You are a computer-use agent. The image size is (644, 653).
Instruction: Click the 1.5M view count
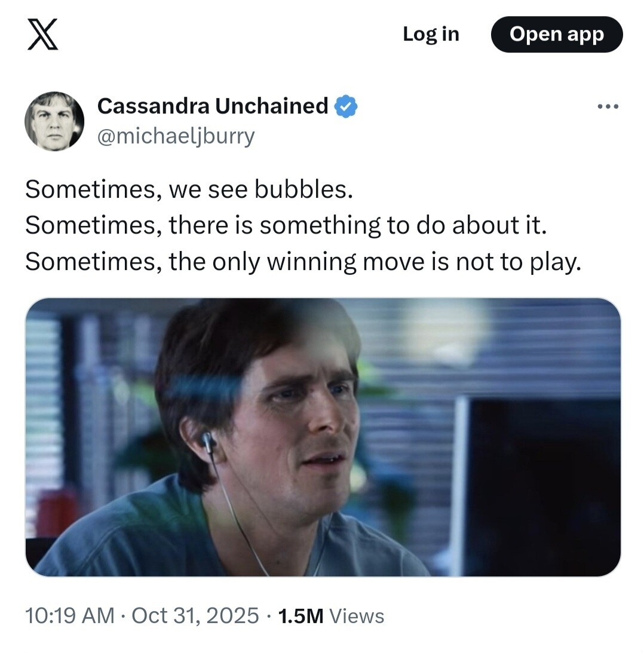pyautogui.click(x=300, y=615)
